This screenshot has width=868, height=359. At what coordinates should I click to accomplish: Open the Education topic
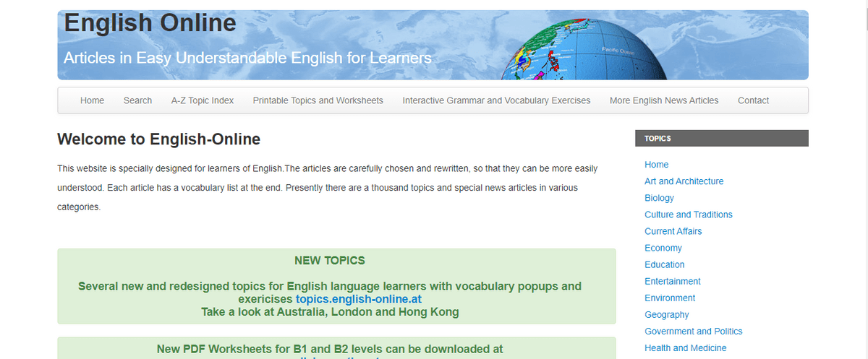[x=665, y=264]
